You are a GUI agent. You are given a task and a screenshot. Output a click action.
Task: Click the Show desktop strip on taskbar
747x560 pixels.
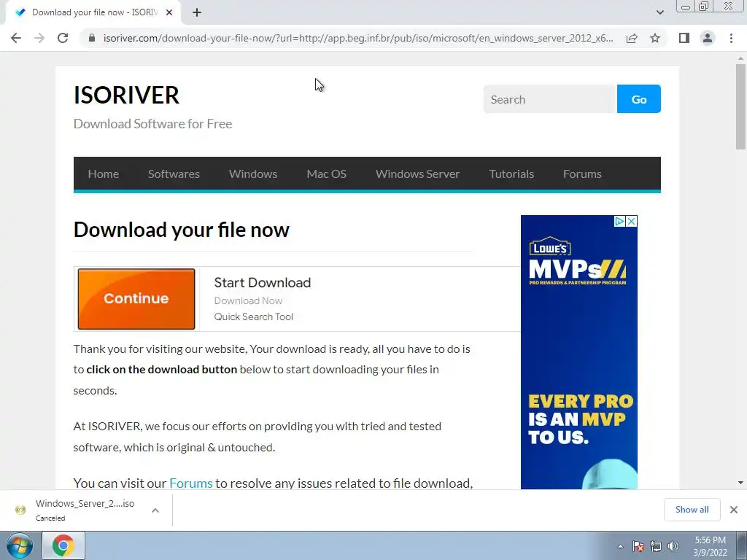(x=742, y=545)
